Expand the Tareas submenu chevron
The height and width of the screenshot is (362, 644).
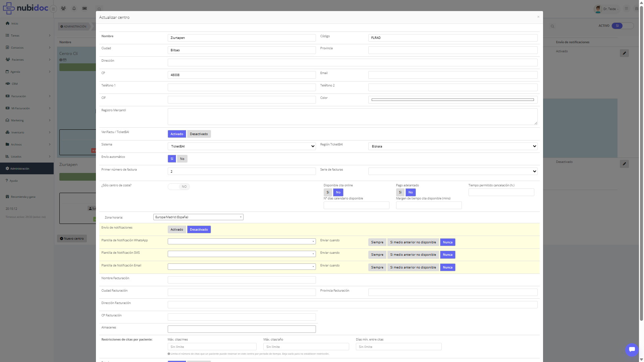[50, 36]
